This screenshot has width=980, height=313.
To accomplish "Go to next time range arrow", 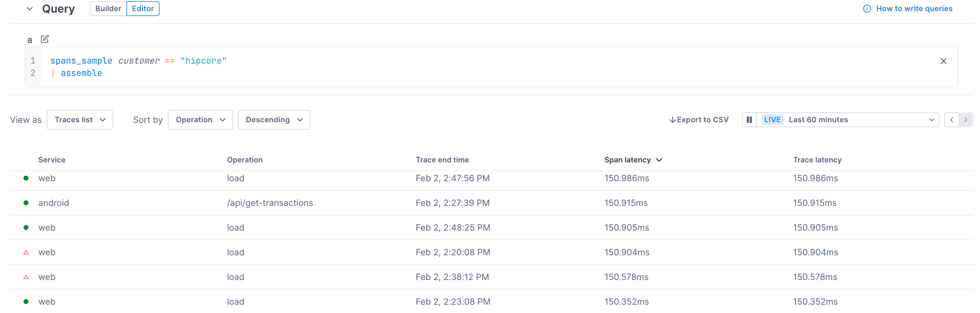I will 965,120.
